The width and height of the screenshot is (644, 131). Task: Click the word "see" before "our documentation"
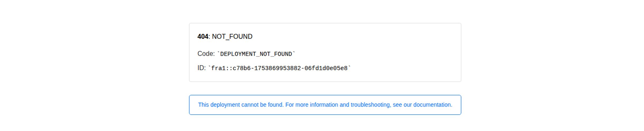click(x=397, y=105)
